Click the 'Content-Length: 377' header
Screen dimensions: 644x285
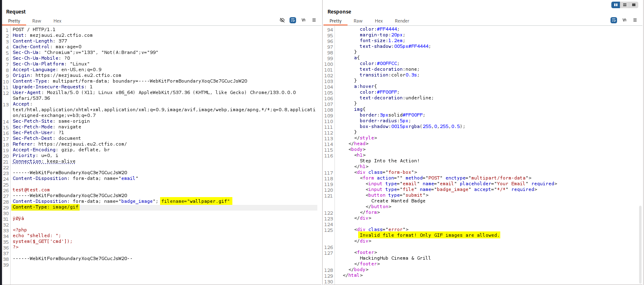click(40, 41)
